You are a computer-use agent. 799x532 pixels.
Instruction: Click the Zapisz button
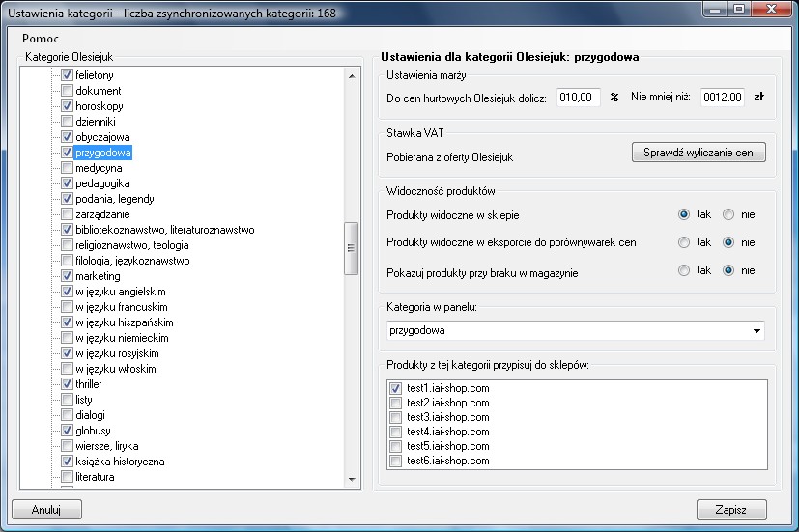click(731, 510)
